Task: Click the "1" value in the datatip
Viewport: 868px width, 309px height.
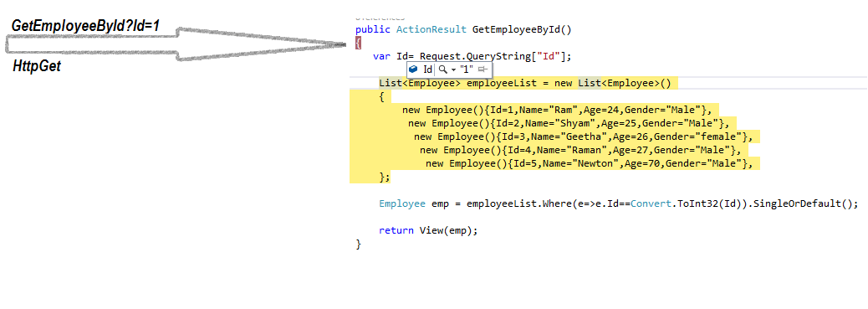Action: (467, 70)
